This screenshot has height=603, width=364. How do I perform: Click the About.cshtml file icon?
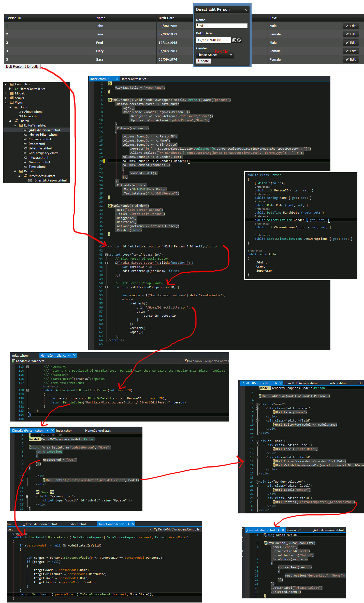(21, 112)
